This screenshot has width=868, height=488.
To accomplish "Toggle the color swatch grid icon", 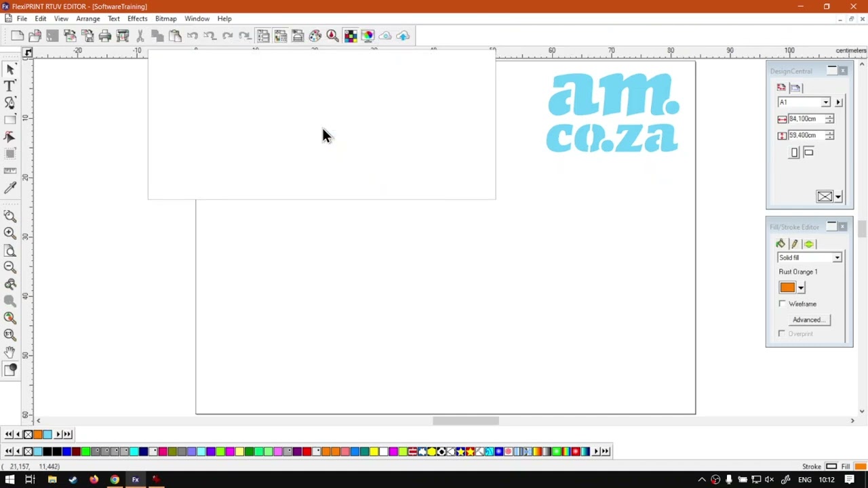I will click(350, 36).
